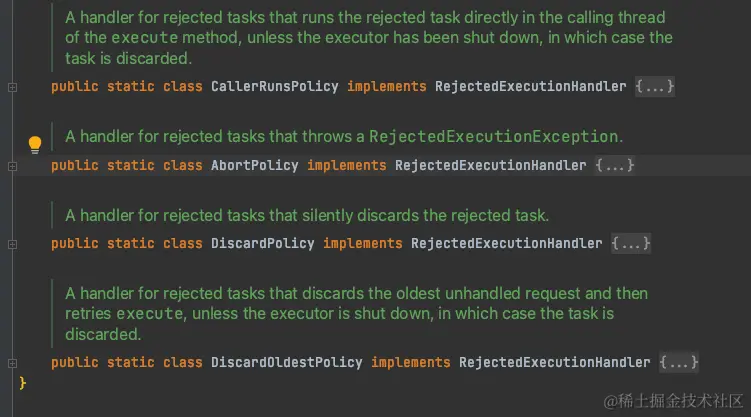Viewport: 751px width, 417px height.
Task: Click the DiscardPolicy class name
Action: [262, 244]
